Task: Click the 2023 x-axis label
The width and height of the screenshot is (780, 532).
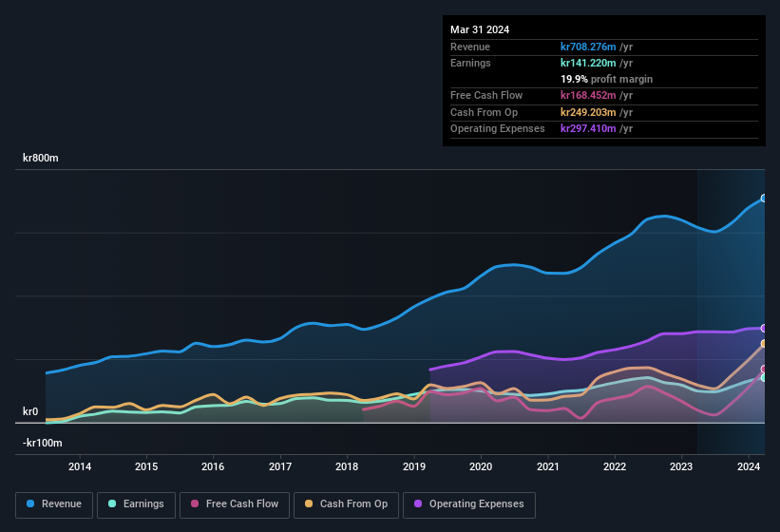Action: click(x=681, y=466)
